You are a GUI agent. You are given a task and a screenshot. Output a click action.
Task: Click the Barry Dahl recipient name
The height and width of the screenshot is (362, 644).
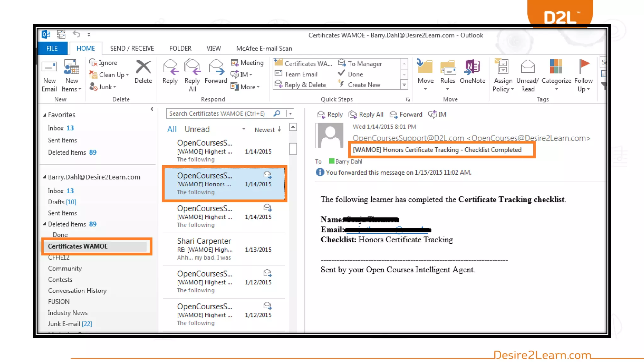click(x=348, y=162)
